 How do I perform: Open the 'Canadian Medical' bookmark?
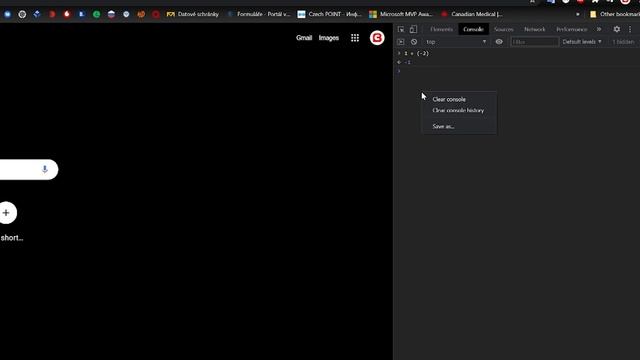pos(471,14)
